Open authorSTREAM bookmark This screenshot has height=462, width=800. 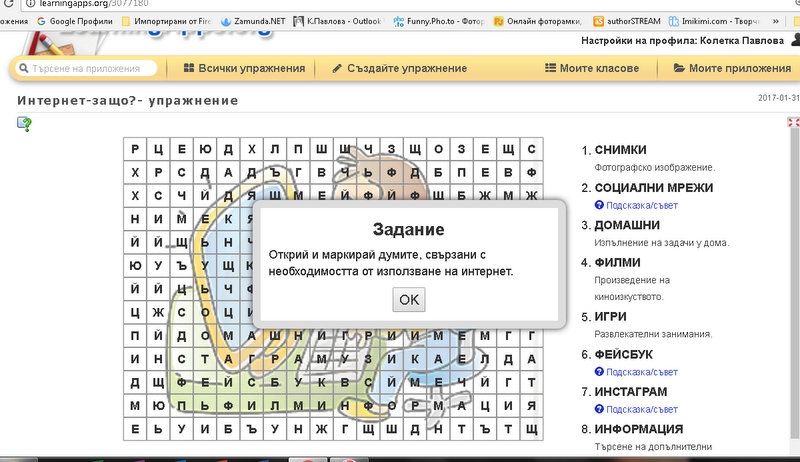pyautogui.click(x=627, y=21)
